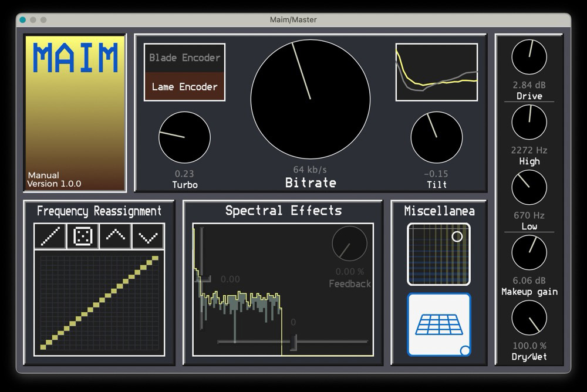Viewport: 587px width, 392px height.
Task: Click the Miscellanea XY pad circle handle
Action: point(457,236)
